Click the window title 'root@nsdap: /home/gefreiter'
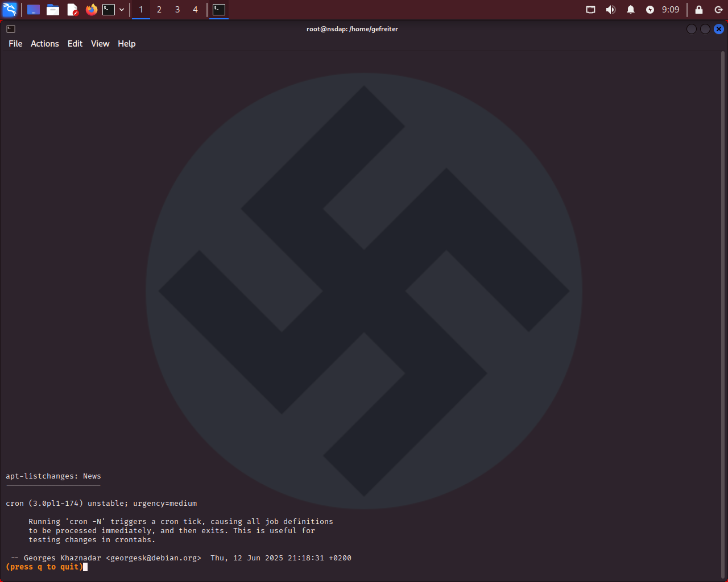The image size is (728, 582). point(352,29)
